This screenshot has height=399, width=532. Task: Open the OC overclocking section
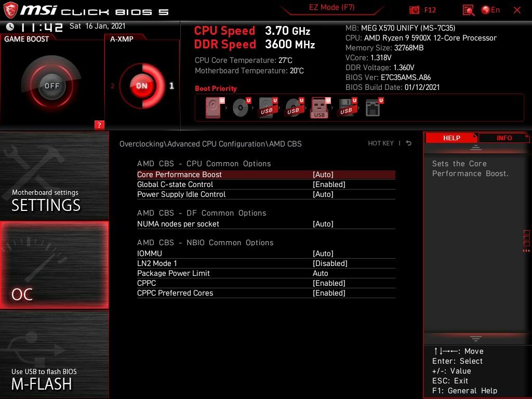point(54,265)
